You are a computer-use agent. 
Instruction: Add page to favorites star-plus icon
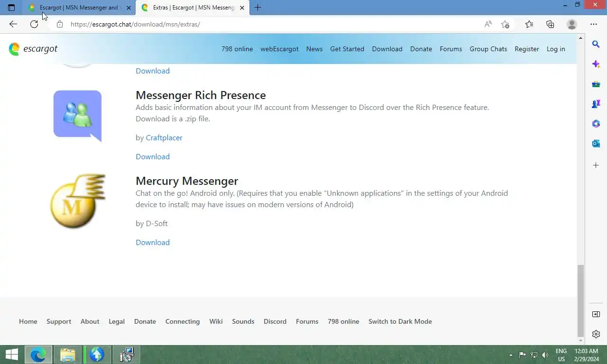pos(505,24)
